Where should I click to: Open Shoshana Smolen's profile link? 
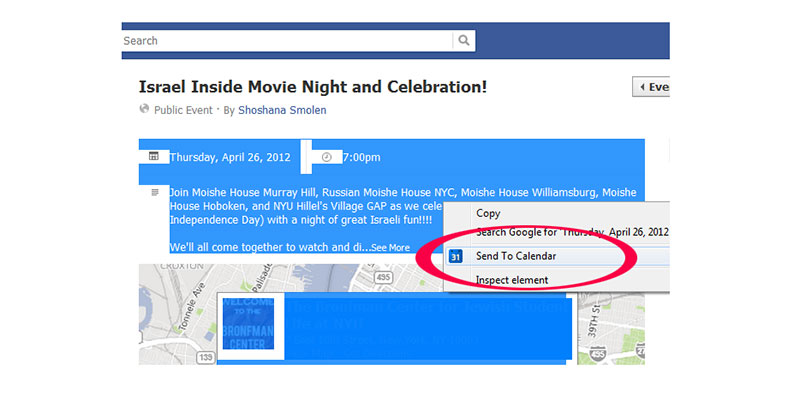click(282, 110)
